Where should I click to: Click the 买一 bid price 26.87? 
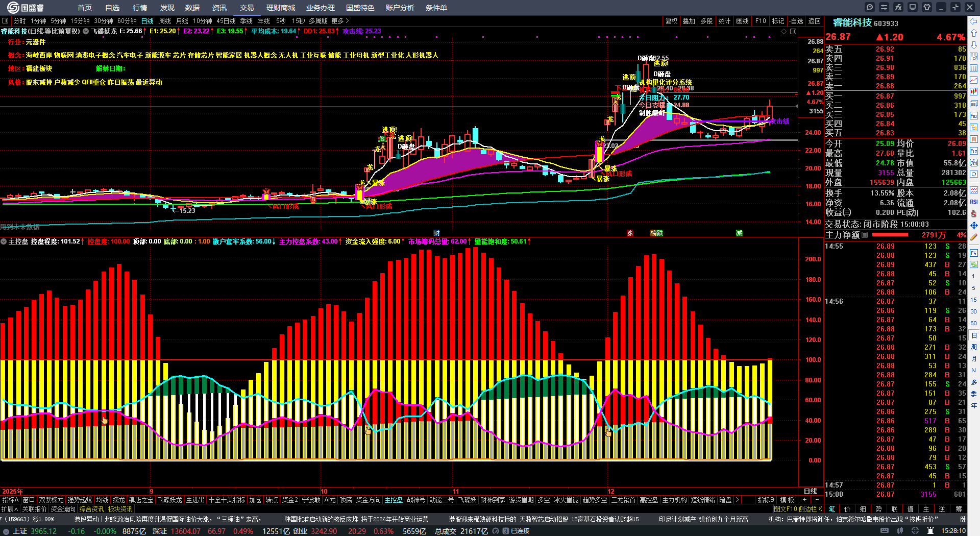pos(885,96)
